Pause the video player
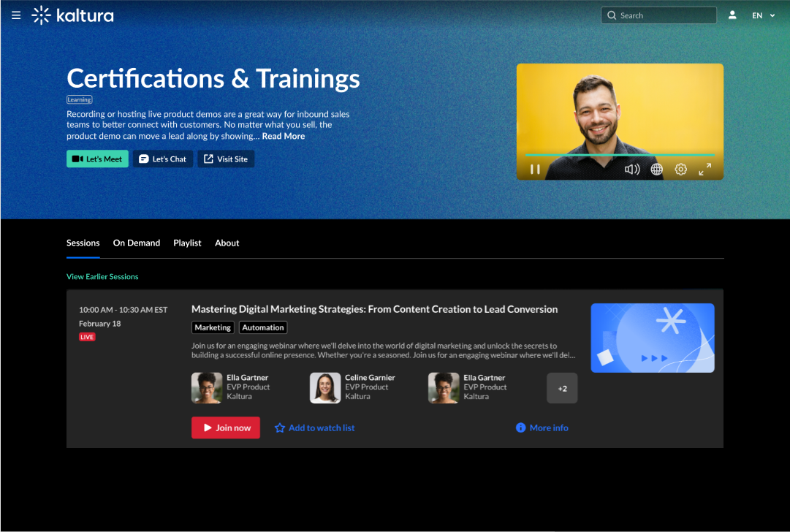790x532 pixels. click(x=535, y=170)
